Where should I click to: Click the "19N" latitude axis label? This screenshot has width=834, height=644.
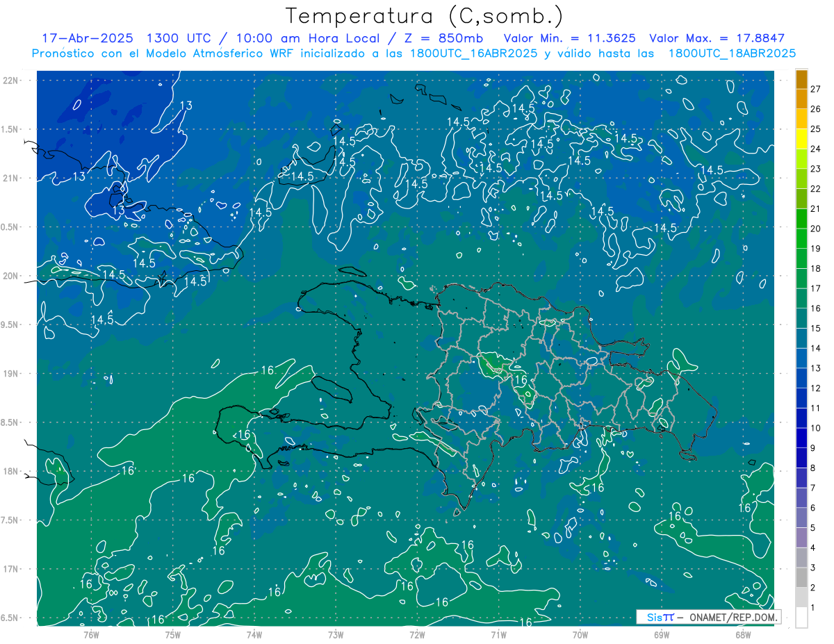click(x=11, y=374)
